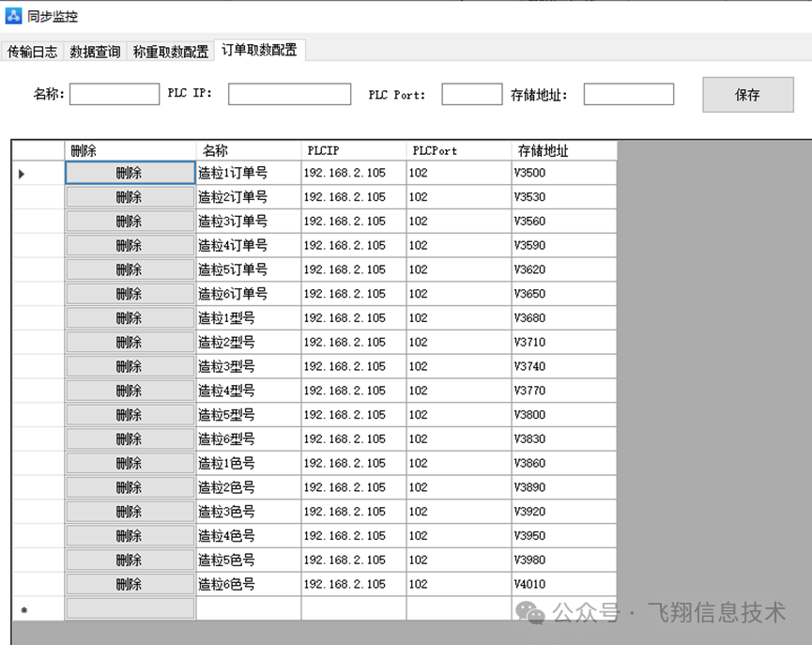812x645 pixels.
Task: Click port cell in 造粒2订单号 row
Action: click(x=459, y=197)
